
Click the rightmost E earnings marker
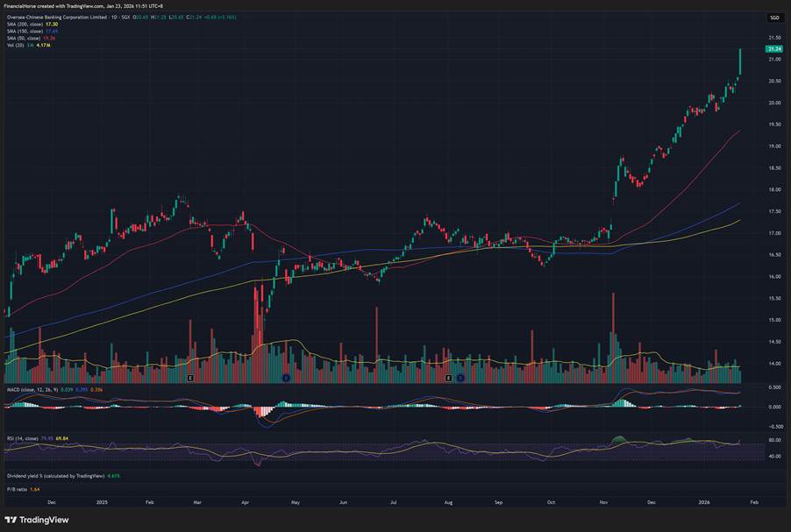pyautogui.click(x=449, y=377)
